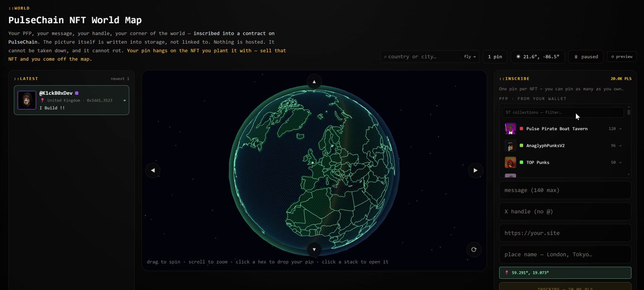Toggle the preview button

621,56
